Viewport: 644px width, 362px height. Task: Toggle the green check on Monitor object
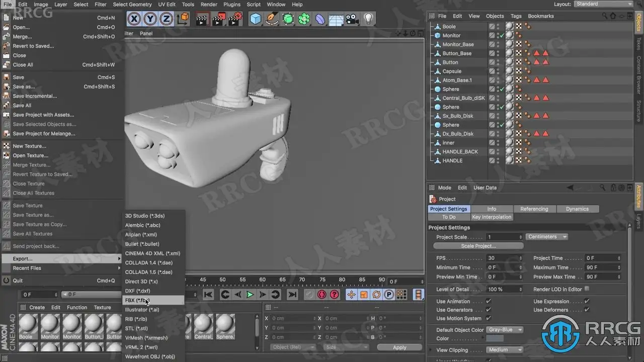pos(502,36)
